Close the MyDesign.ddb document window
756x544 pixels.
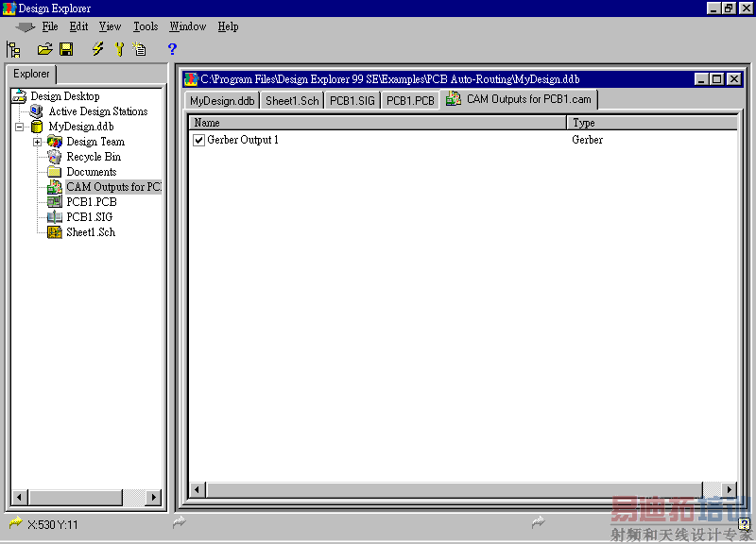pyautogui.click(x=734, y=79)
